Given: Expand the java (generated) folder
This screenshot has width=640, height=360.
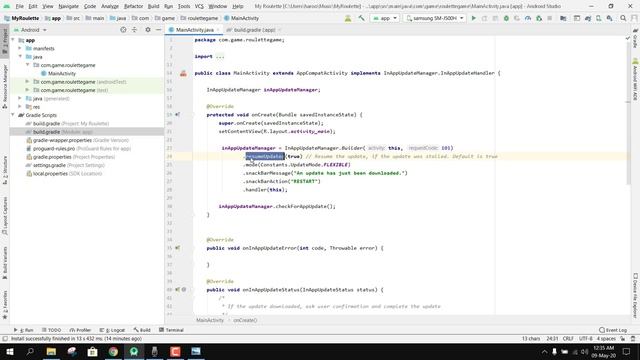Looking at the screenshot, I should [x=20, y=98].
